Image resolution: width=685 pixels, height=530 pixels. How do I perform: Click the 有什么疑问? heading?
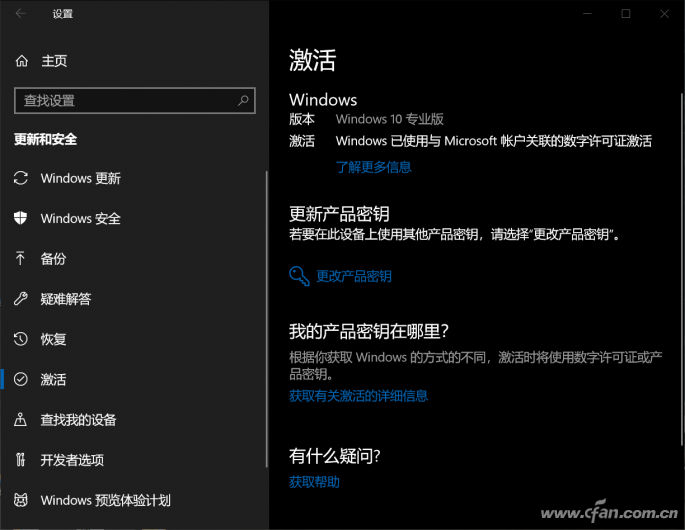tap(335, 456)
